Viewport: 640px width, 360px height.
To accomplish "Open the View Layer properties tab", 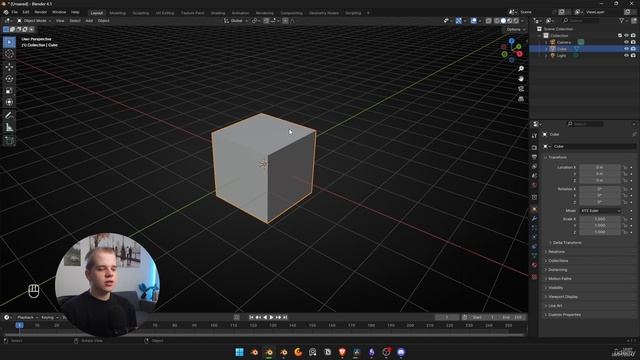I will (x=534, y=166).
